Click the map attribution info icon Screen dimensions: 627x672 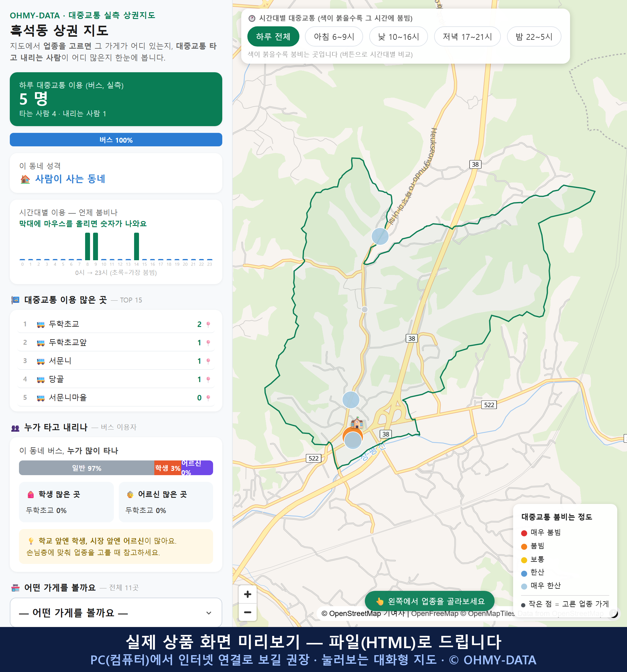pos(614,613)
